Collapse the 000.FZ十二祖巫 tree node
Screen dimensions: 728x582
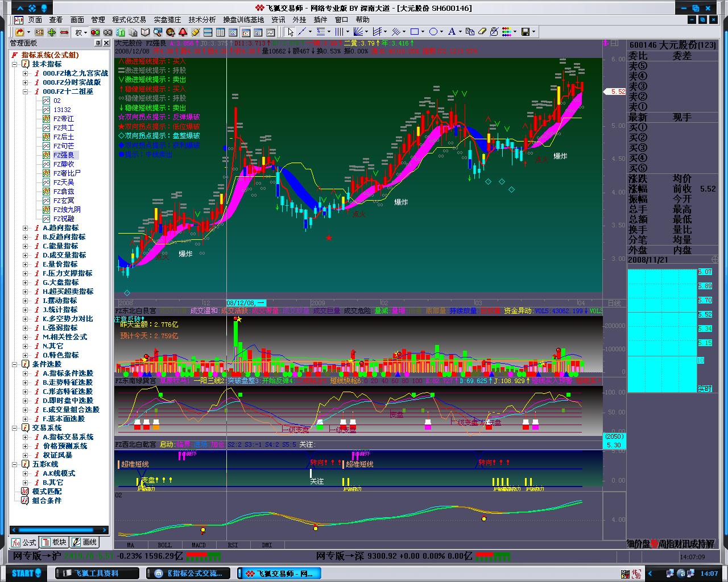[x=26, y=92]
